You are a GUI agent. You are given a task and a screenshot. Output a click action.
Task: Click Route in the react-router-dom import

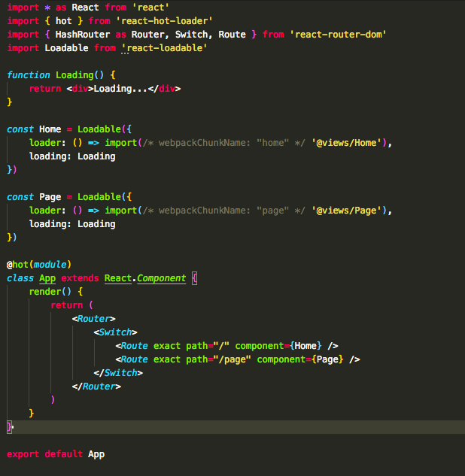pyautogui.click(x=232, y=35)
